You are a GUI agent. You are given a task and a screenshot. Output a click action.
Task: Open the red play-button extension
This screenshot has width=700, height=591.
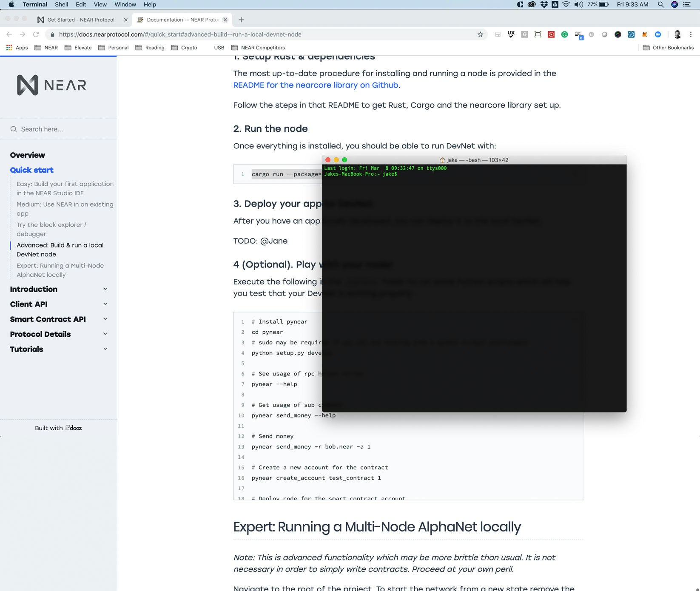coord(551,34)
